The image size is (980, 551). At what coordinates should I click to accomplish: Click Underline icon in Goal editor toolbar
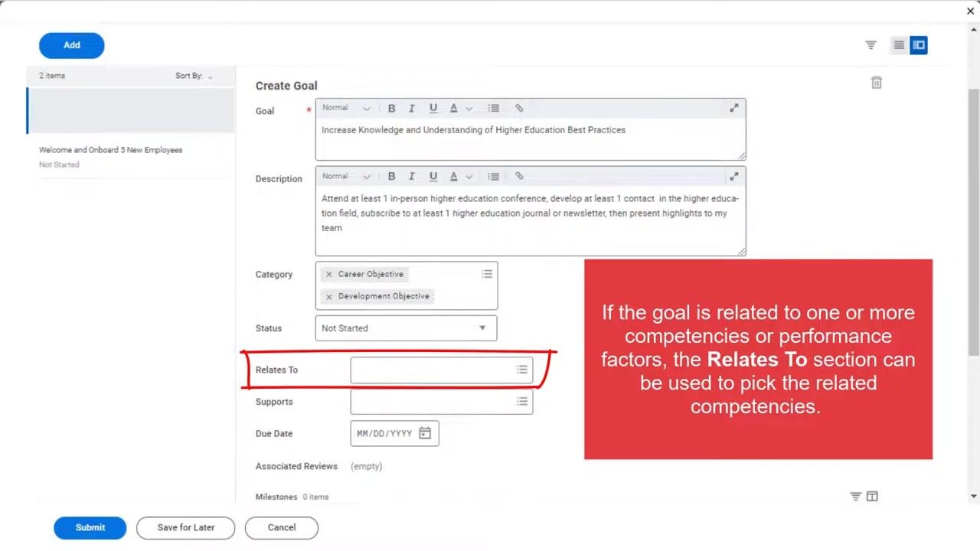(433, 108)
